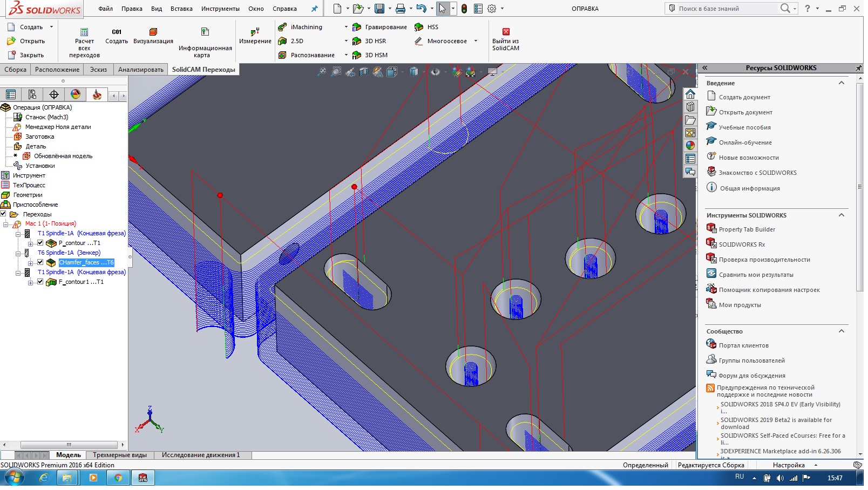Screen dimensions: 868x490
Task: Click the Создать документ link
Action: tap(744, 97)
